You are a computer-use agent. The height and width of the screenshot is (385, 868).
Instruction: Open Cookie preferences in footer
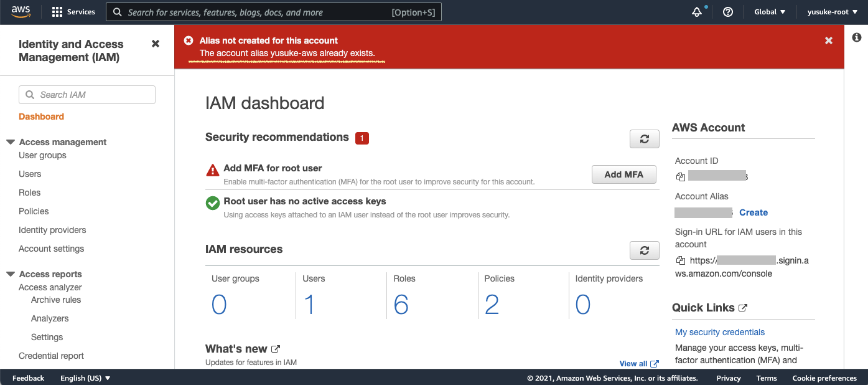click(x=824, y=378)
